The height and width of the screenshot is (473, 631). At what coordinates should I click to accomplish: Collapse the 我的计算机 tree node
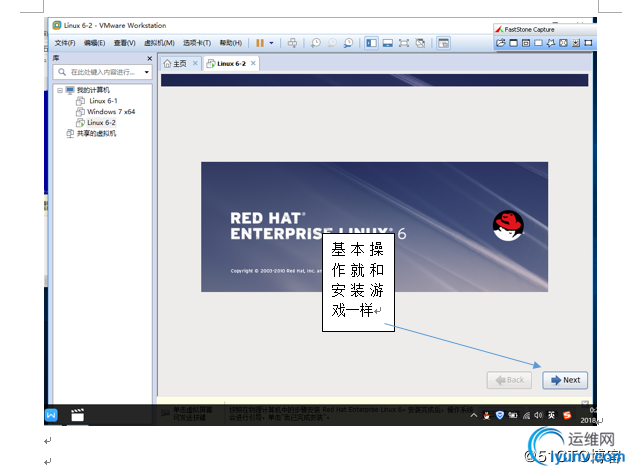[60, 90]
